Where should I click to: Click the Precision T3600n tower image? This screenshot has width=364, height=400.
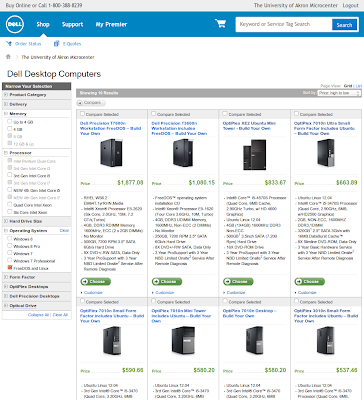183,153
